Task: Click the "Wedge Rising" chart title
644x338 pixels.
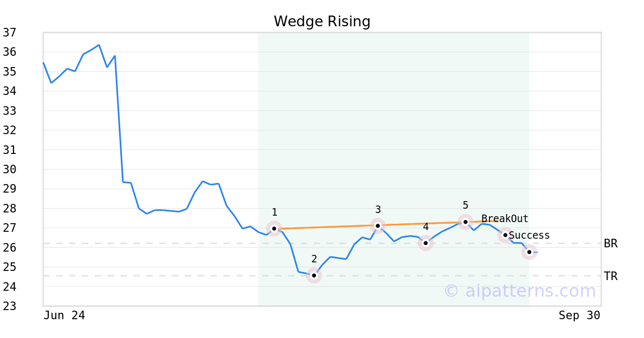Action: [322, 21]
